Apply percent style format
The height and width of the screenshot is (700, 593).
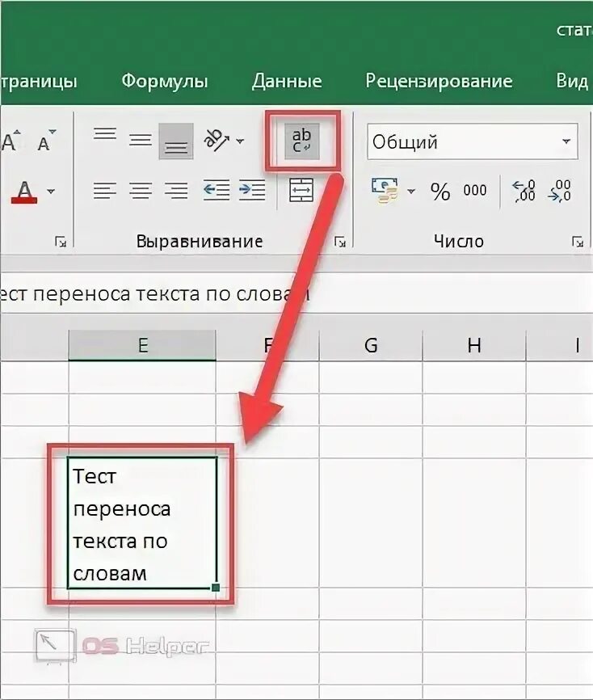point(440,191)
